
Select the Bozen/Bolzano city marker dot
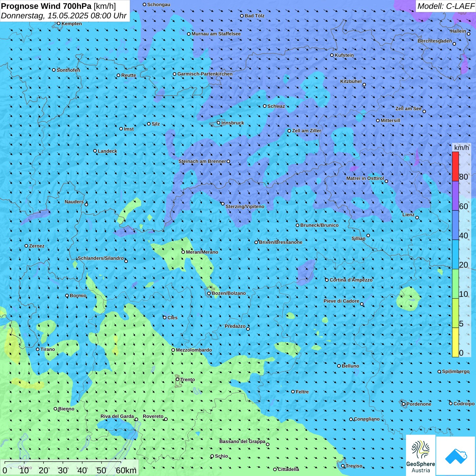(209, 293)
